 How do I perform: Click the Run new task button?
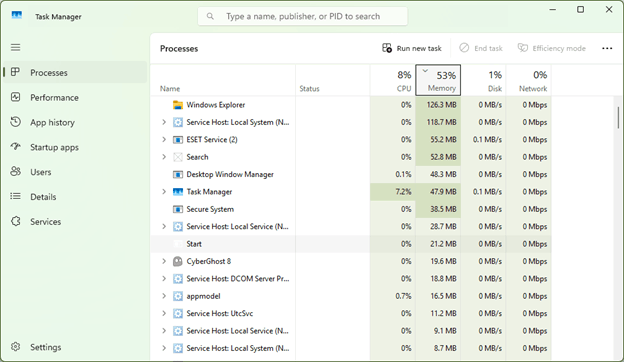click(411, 48)
